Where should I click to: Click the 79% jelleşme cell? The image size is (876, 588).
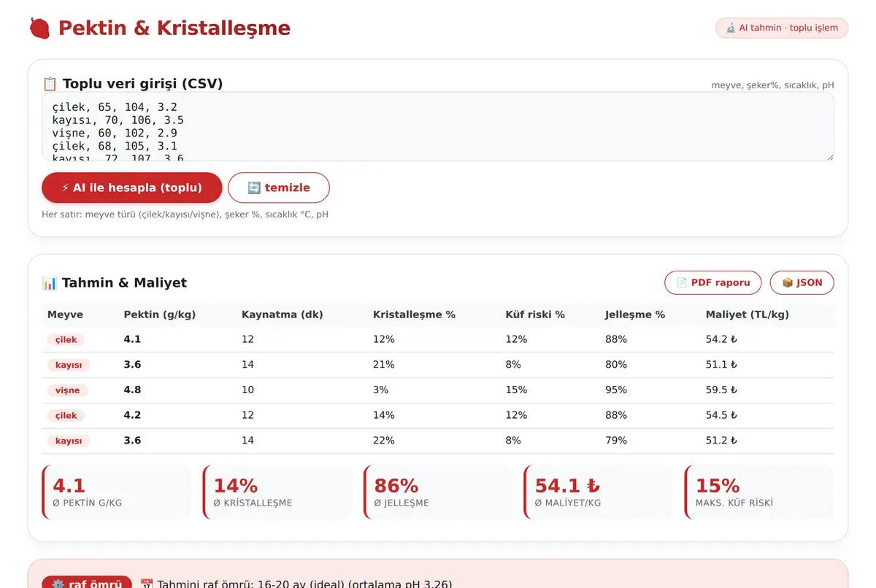click(616, 441)
